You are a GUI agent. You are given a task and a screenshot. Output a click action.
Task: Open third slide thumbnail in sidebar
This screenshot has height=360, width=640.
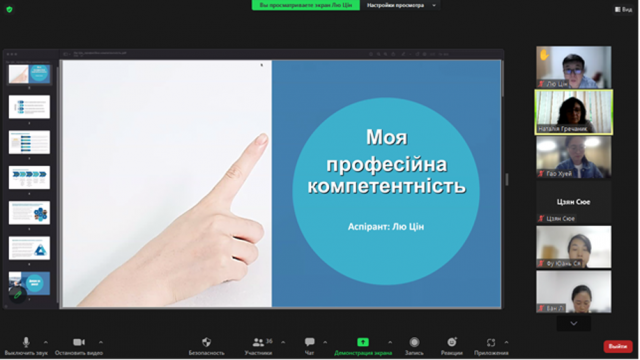click(29, 142)
